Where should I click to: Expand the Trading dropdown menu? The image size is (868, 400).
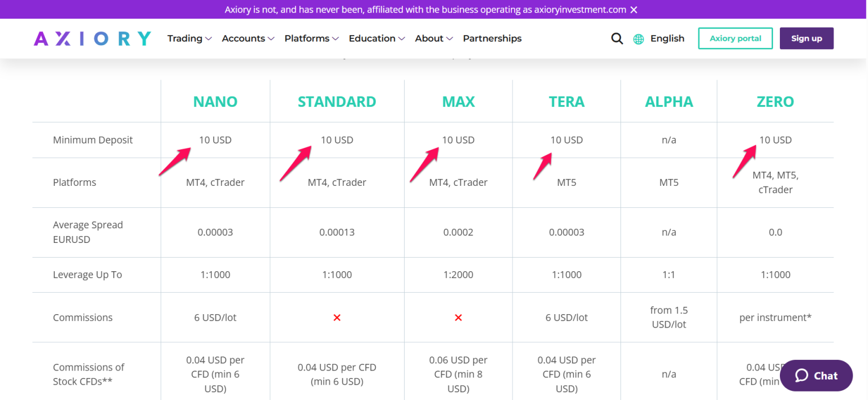click(x=189, y=38)
